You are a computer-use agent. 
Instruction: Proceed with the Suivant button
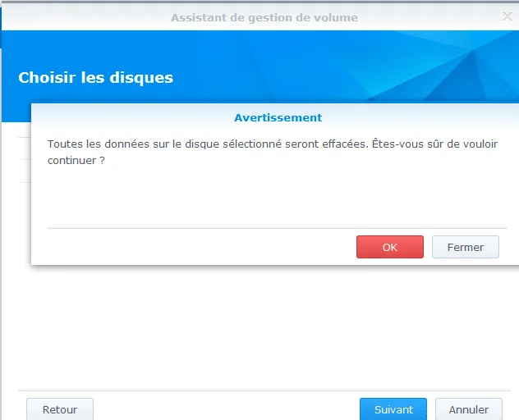393,409
